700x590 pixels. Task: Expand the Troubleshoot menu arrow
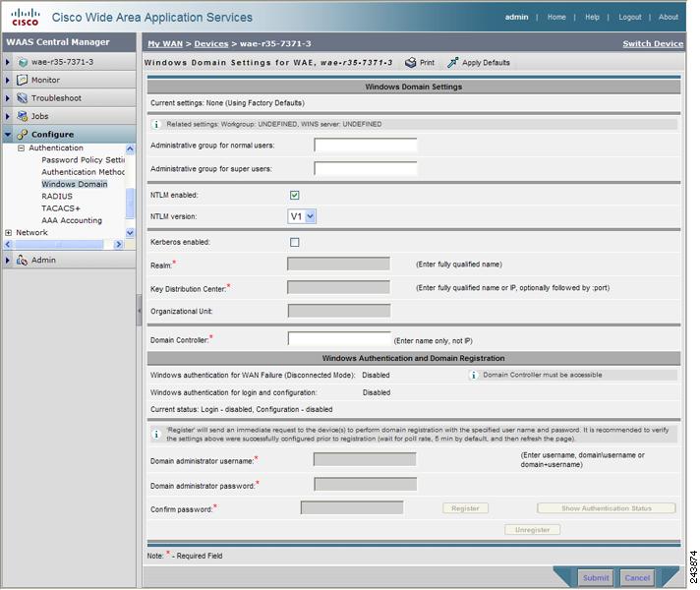coord(8,97)
